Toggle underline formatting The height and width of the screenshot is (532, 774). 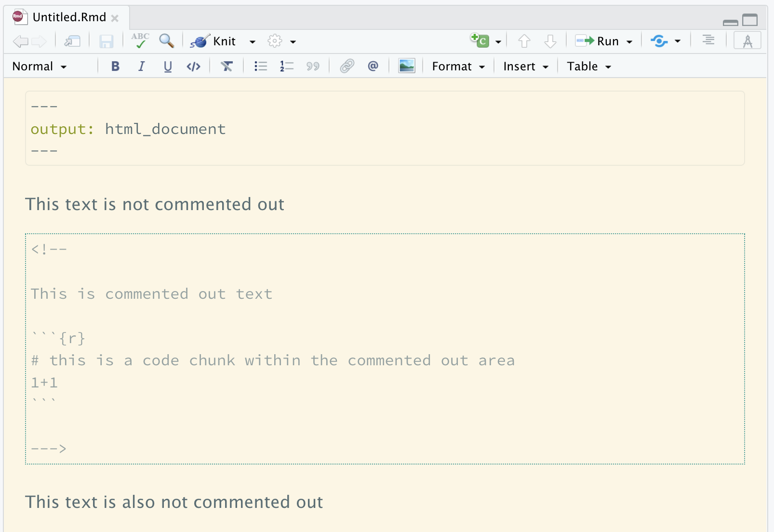(x=167, y=66)
